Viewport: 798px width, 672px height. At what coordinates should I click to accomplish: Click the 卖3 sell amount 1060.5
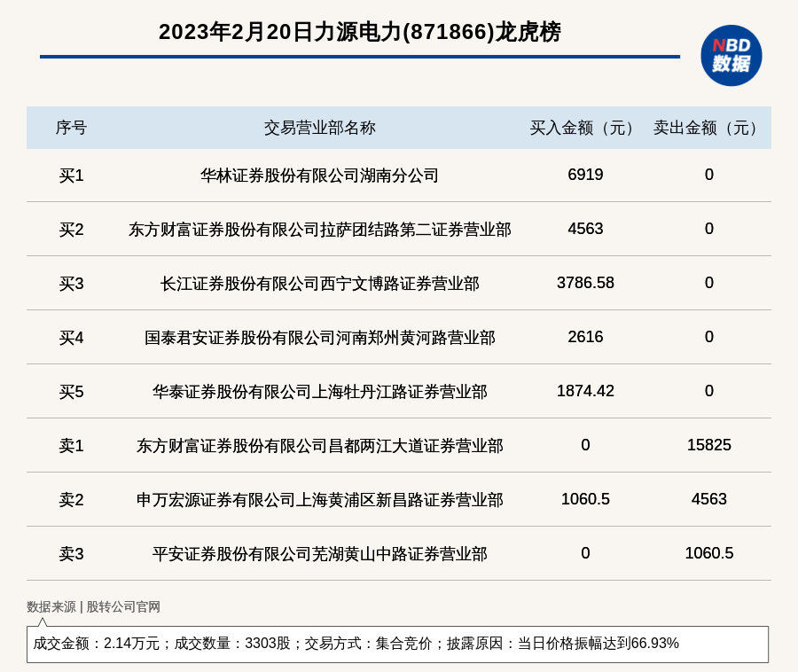(709, 552)
